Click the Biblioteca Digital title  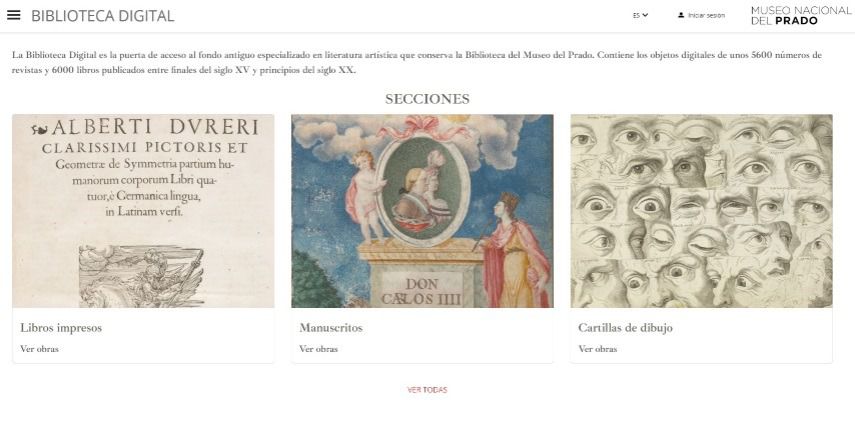[x=103, y=16]
